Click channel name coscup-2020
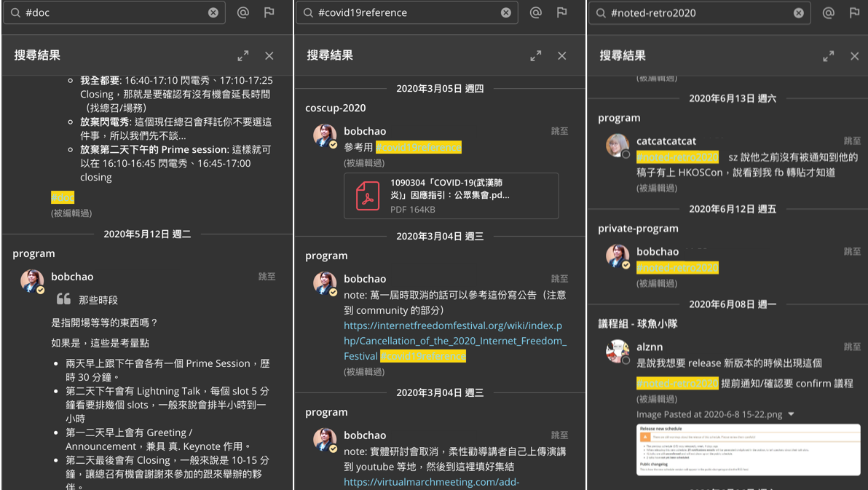Screen dimensions: 868x490 point(336,108)
